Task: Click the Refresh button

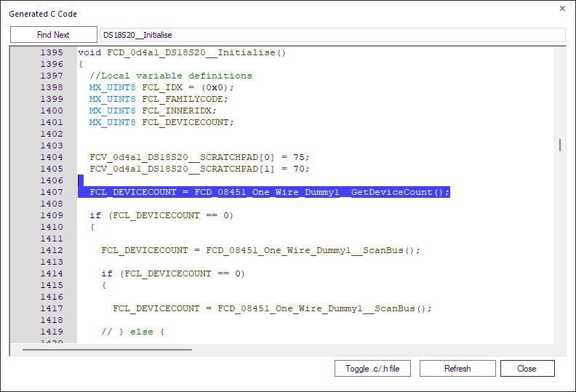Action: click(457, 369)
